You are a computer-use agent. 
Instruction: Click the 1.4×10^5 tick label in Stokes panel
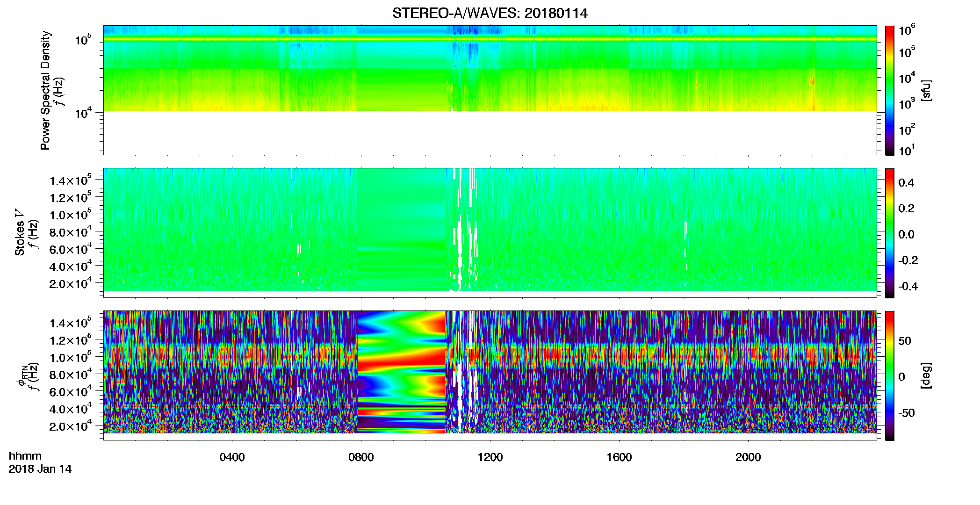[70, 180]
